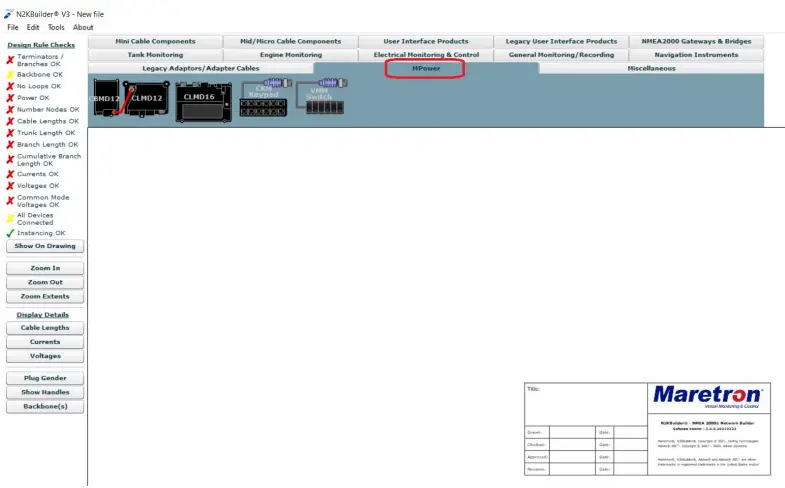Click the Backbone(s) button
Screen dimensions: 785x488
pyautogui.click(x=45, y=406)
